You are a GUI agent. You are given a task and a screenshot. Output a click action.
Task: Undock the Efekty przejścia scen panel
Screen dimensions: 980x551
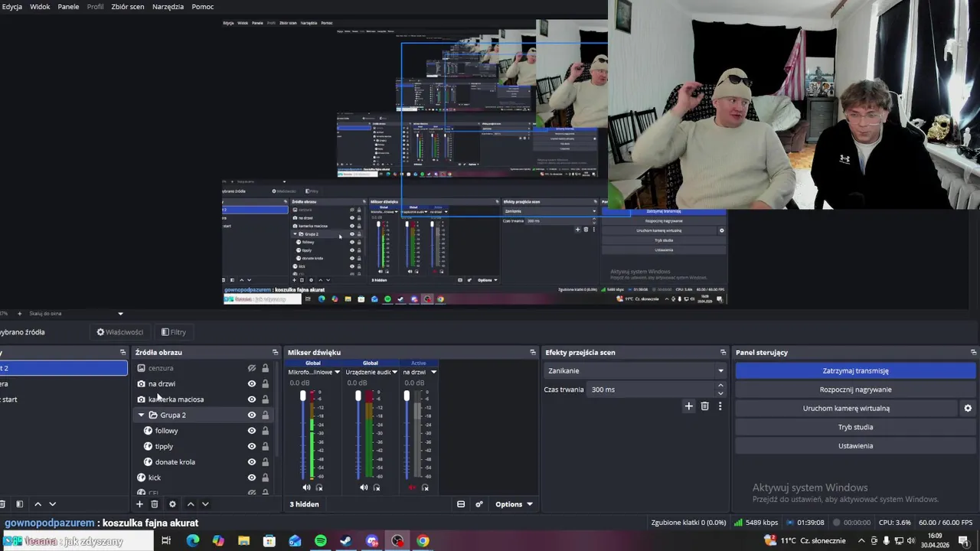723,352
